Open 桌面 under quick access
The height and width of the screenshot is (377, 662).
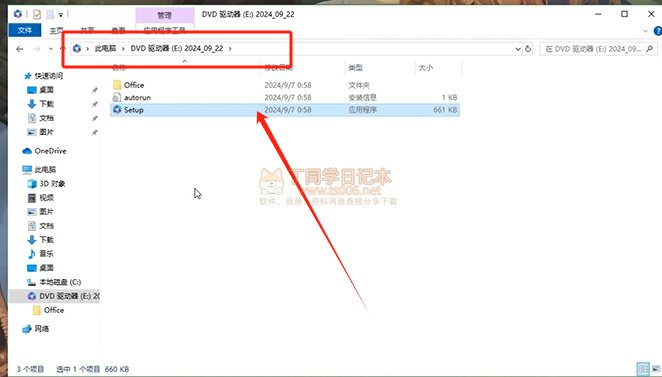pyautogui.click(x=46, y=90)
